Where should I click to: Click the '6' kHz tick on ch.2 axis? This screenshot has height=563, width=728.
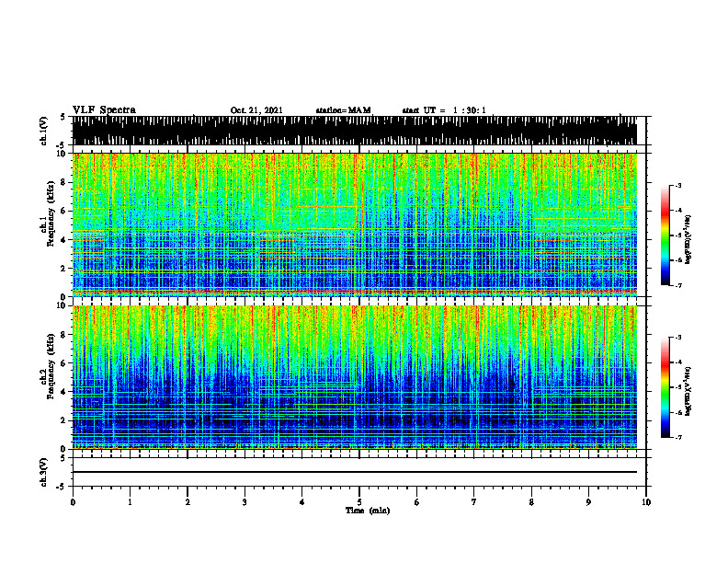(x=64, y=363)
